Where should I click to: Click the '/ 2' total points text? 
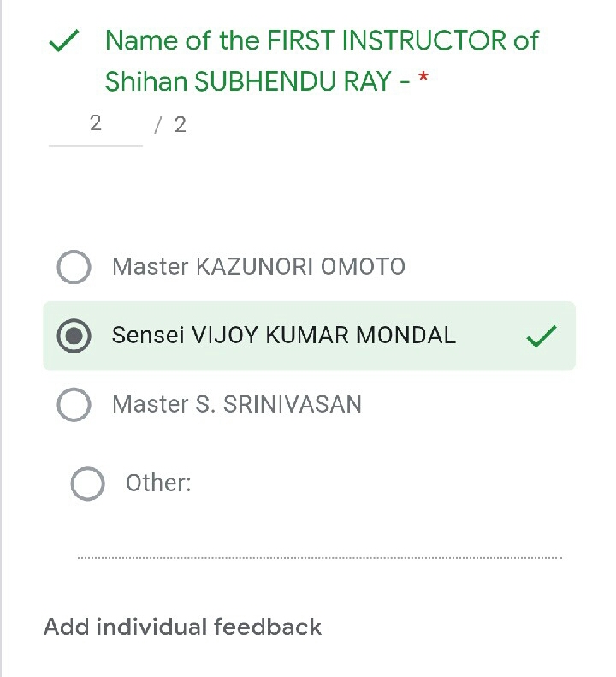tap(170, 125)
